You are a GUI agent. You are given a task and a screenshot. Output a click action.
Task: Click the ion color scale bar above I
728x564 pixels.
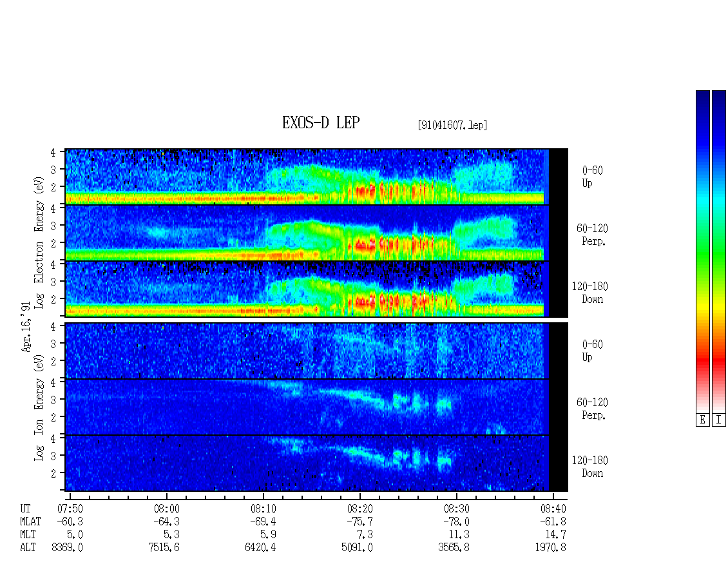[719, 251]
